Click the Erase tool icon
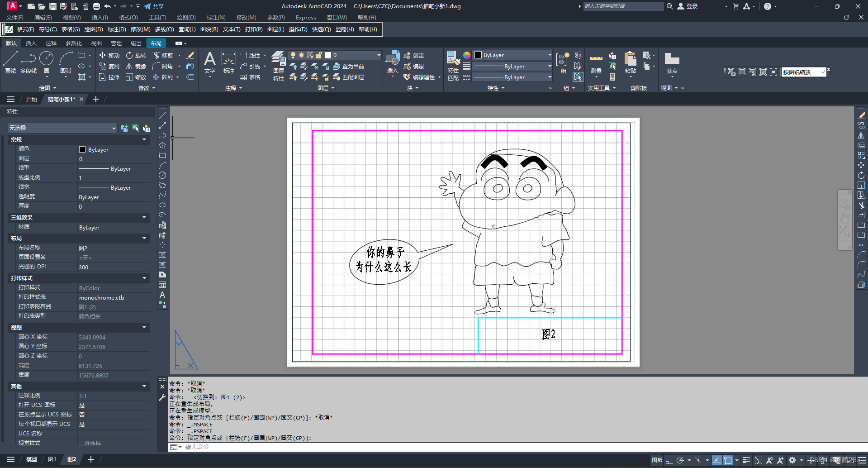Image resolution: width=868 pixels, height=468 pixels. point(190,55)
